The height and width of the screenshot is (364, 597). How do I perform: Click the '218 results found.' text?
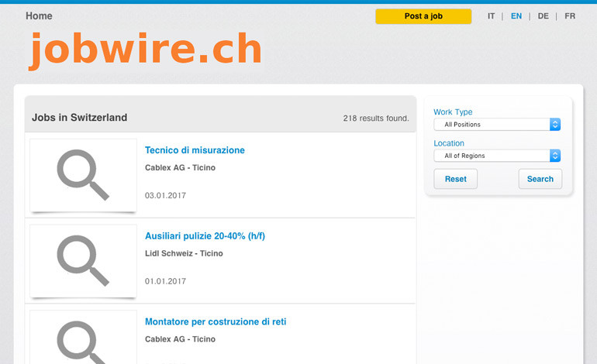(376, 118)
